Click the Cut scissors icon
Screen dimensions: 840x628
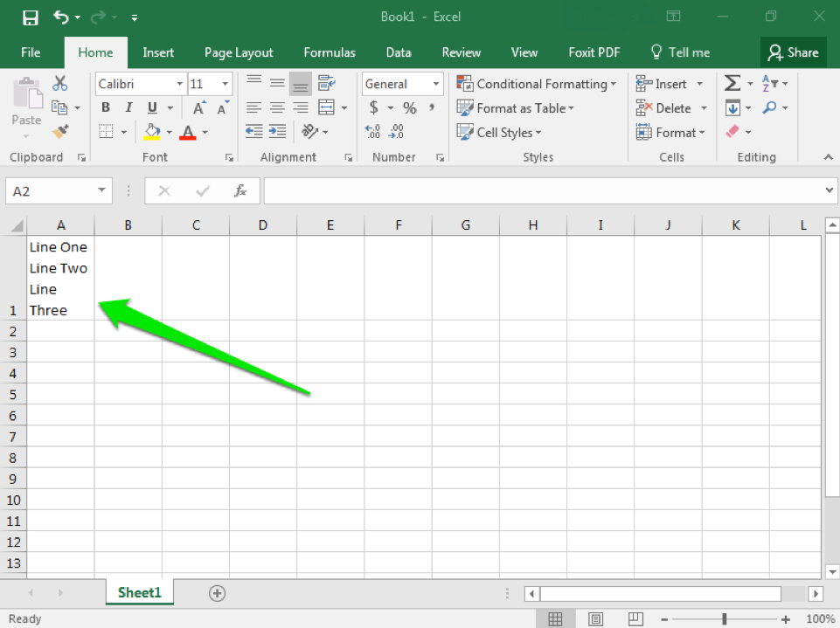(60, 84)
